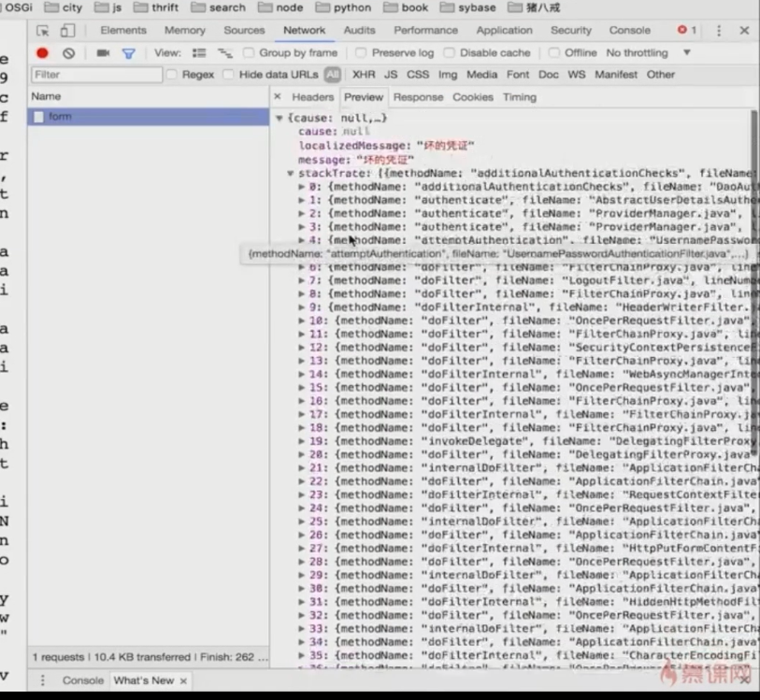Screen dimensions: 760x700
Task: Expand stack trace entry 12
Action: [302, 348]
